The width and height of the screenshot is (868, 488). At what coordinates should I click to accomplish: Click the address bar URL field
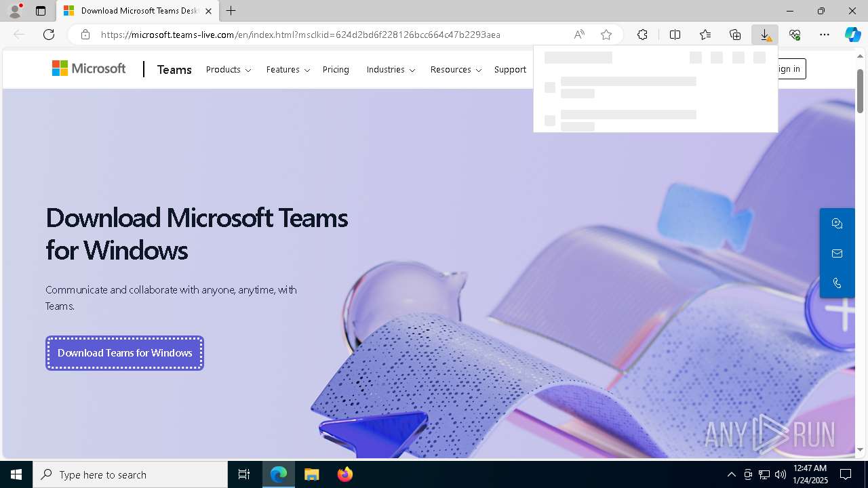pos(300,35)
